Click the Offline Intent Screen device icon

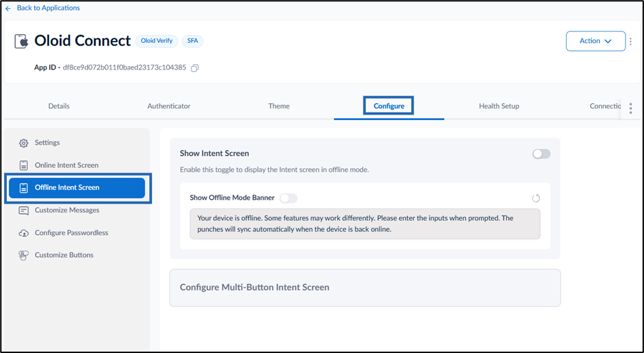pyautogui.click(x=24, y=188)
